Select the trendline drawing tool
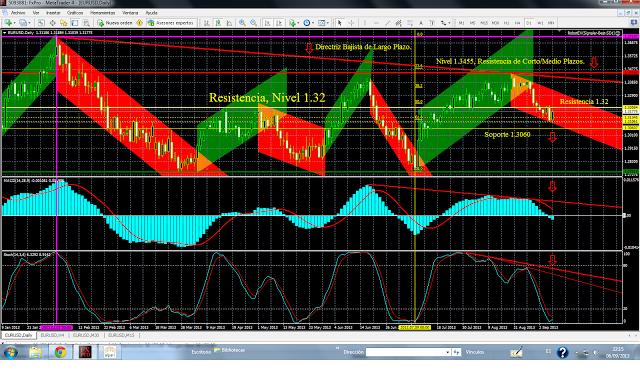This screenshot has height=384, width=640. (387, 23)
